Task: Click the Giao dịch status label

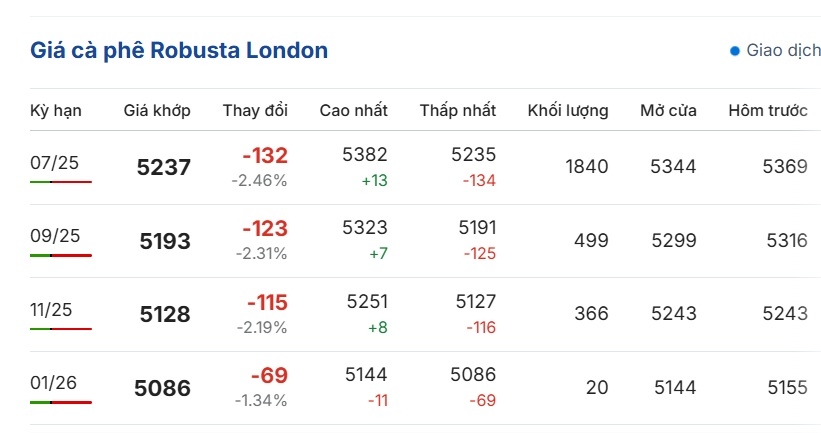Action: [783, 50]
